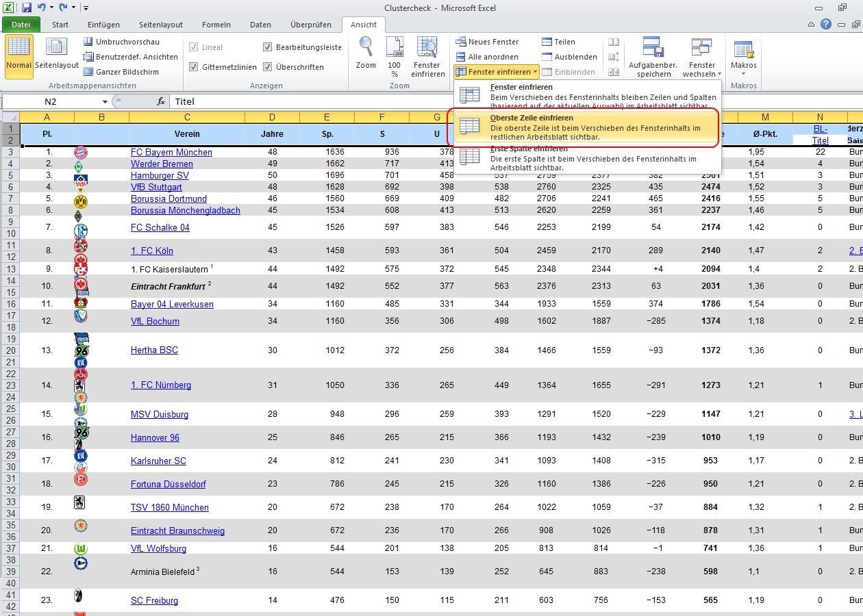Click into the Name Box showing N2

[x=51, y=101]
